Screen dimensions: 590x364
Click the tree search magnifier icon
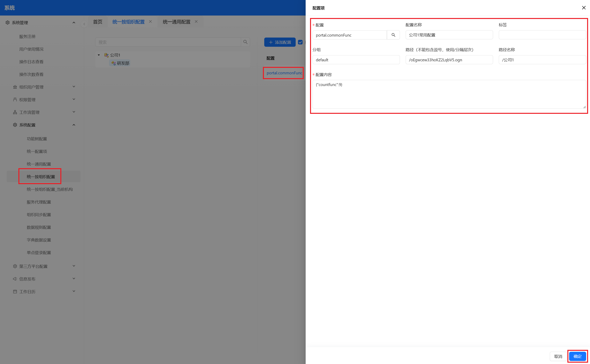tap(245, 42)
